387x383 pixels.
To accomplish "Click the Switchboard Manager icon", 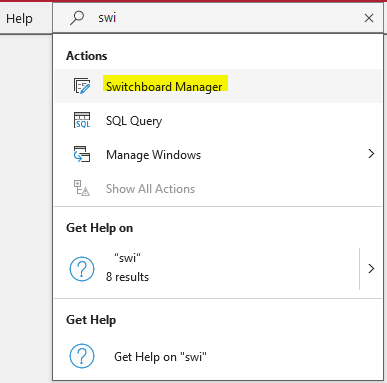I will click(x=82, y=86).
